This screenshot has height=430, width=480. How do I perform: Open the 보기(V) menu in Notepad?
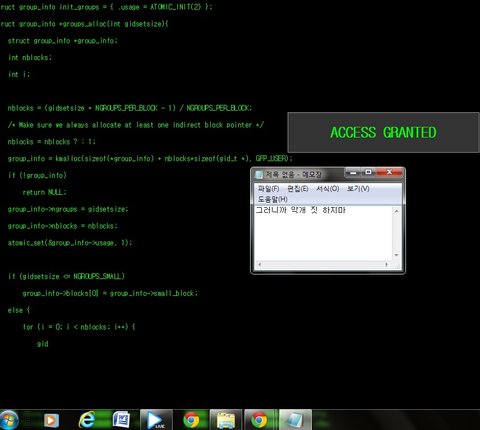pyautogui.click(x=358, y=189)
